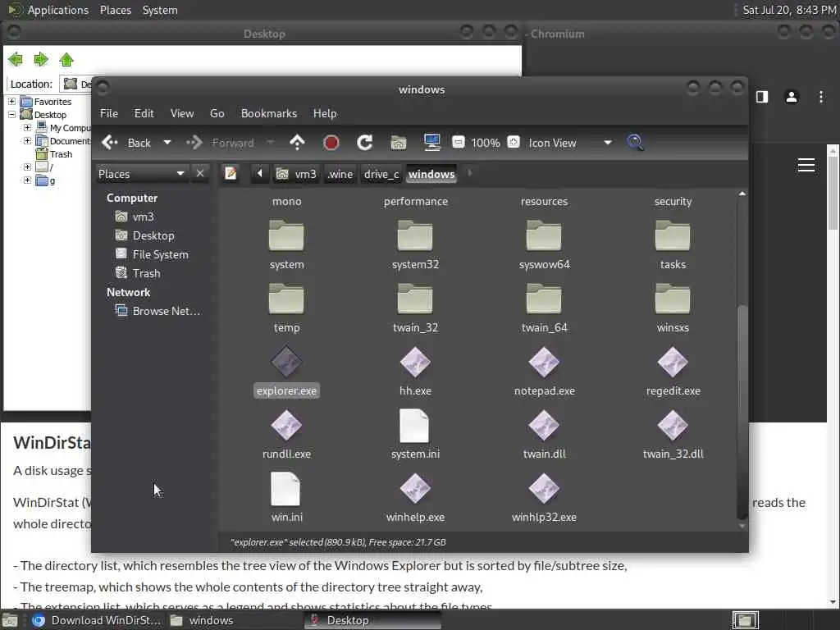Click the zoom out minus icon
Viewport: 840px width, 630px height.
(x=458, y=142)
